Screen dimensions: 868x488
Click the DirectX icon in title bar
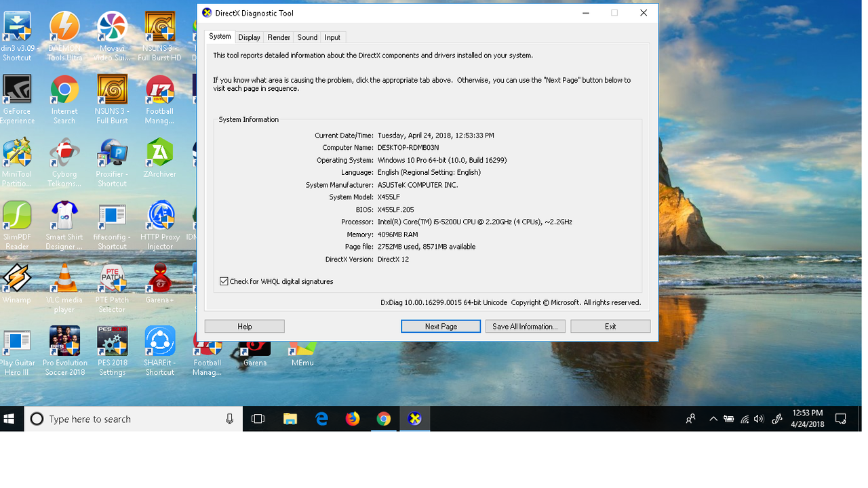point(208,13)
